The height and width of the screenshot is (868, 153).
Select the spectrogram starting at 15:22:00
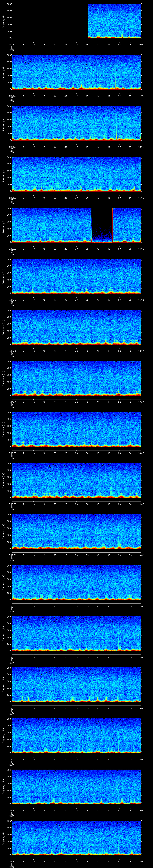[76, 685]
